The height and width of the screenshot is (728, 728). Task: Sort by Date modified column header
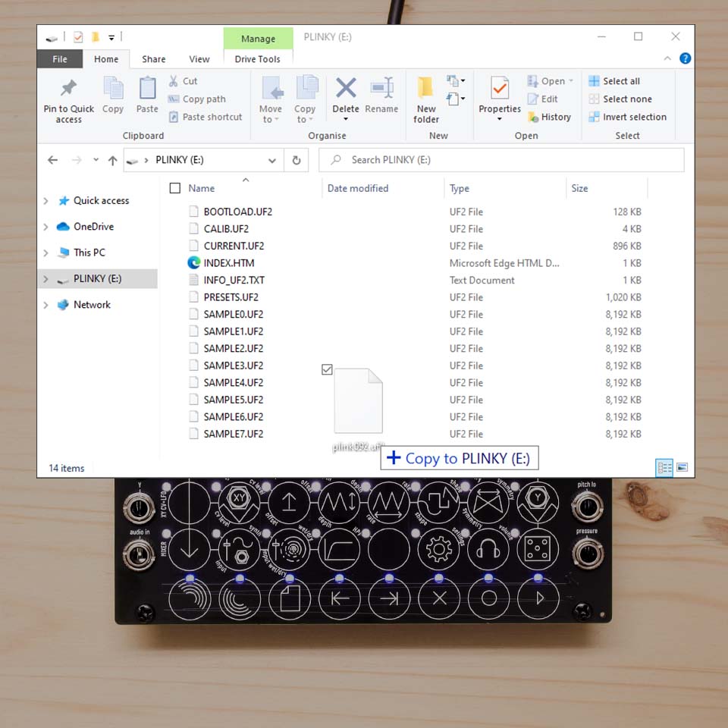point(358,188)
